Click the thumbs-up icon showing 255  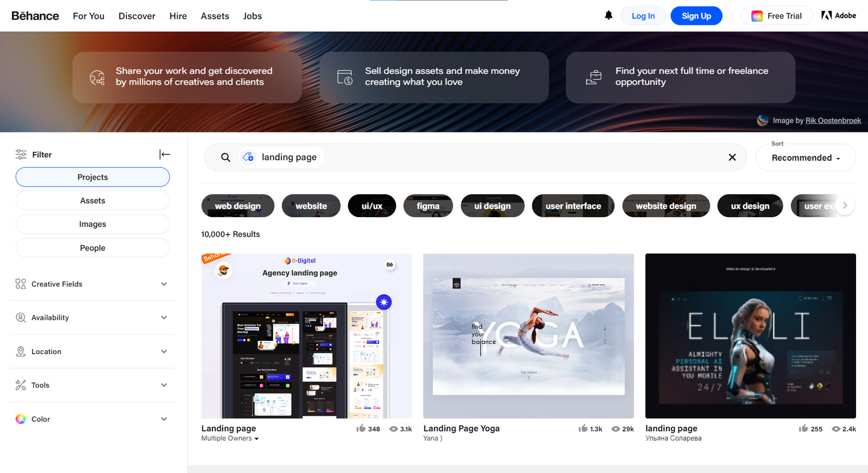[803, 428]
